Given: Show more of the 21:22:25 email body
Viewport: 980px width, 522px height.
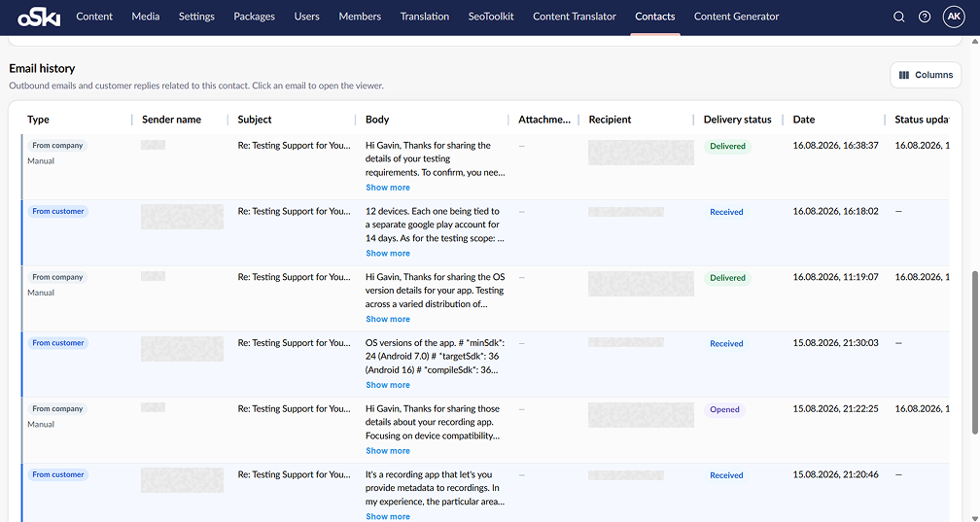Looking at the screenshot, I should pyautogui.click(x=388, y=451).
